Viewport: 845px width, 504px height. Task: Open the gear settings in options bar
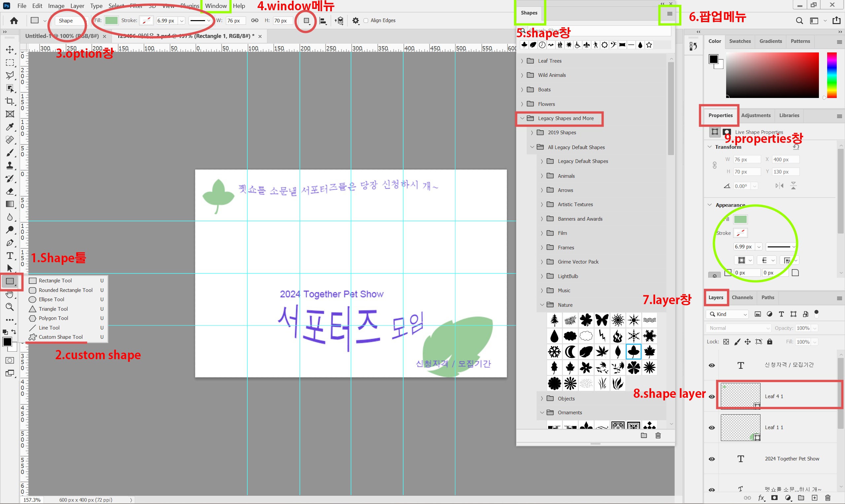click(356, 21)
